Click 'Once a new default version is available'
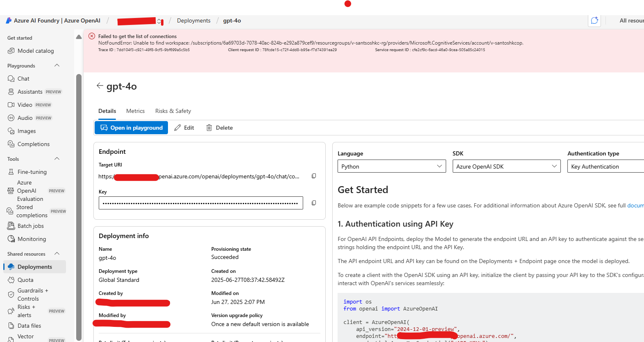The height and width of the screenshot is (342, 644). click(260, 324)
